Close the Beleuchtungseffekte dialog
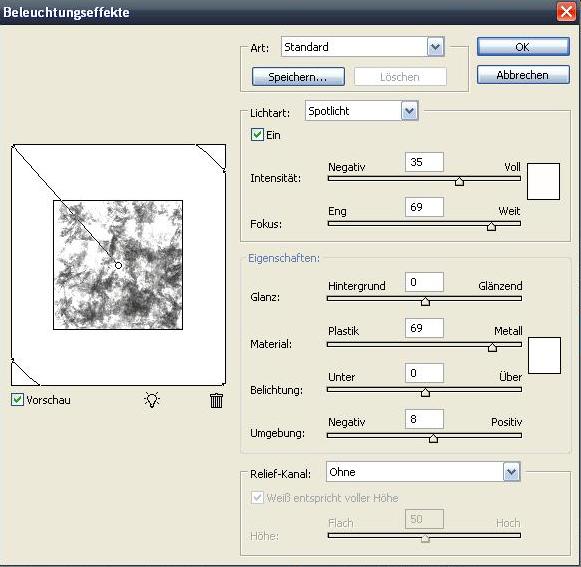The image size is (581, 567). tap(566, 12)
